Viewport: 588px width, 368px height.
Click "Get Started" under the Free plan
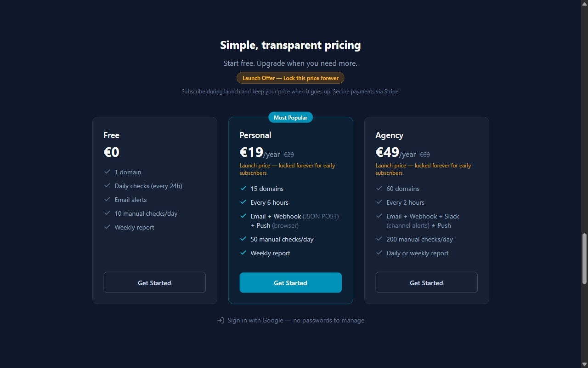[x=154, y=282]
